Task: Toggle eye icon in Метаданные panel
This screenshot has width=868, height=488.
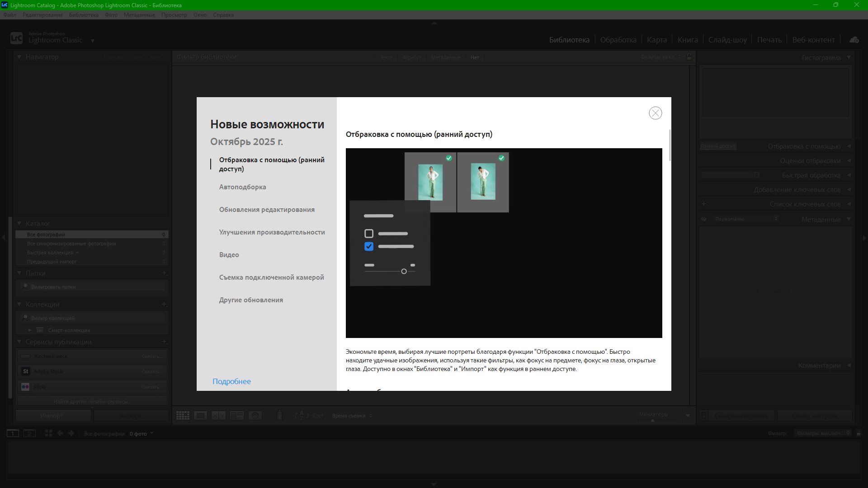Action: point(704,219)
